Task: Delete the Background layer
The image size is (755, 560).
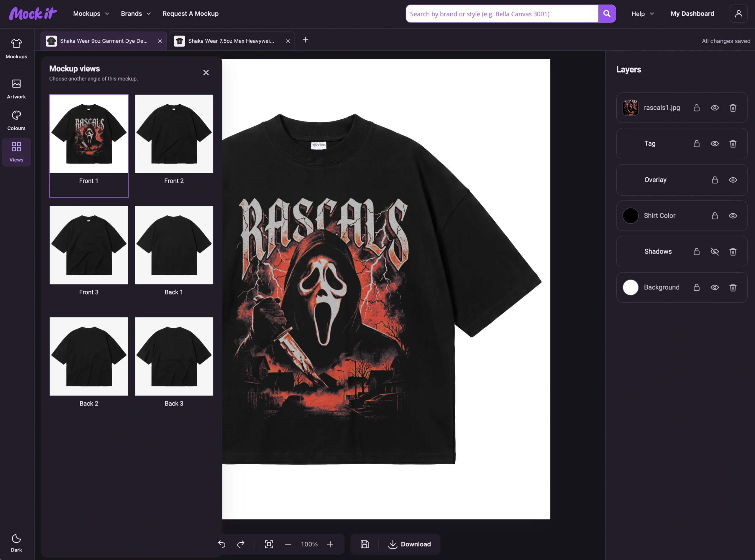Action: 733,287
